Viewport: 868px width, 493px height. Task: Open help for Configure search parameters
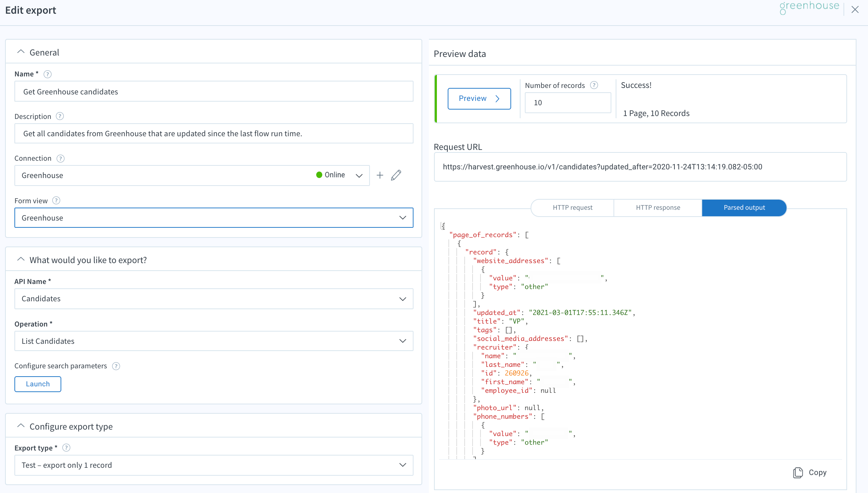(116, 366)
